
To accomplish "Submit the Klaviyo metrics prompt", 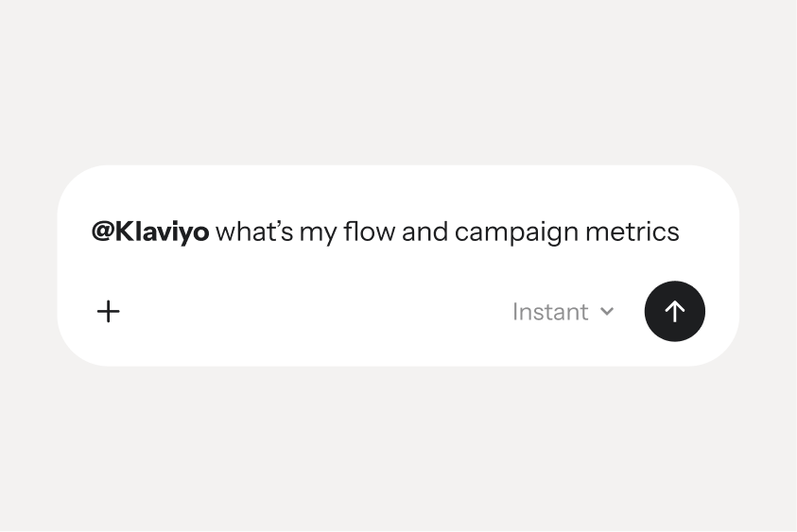I will 674,311.
